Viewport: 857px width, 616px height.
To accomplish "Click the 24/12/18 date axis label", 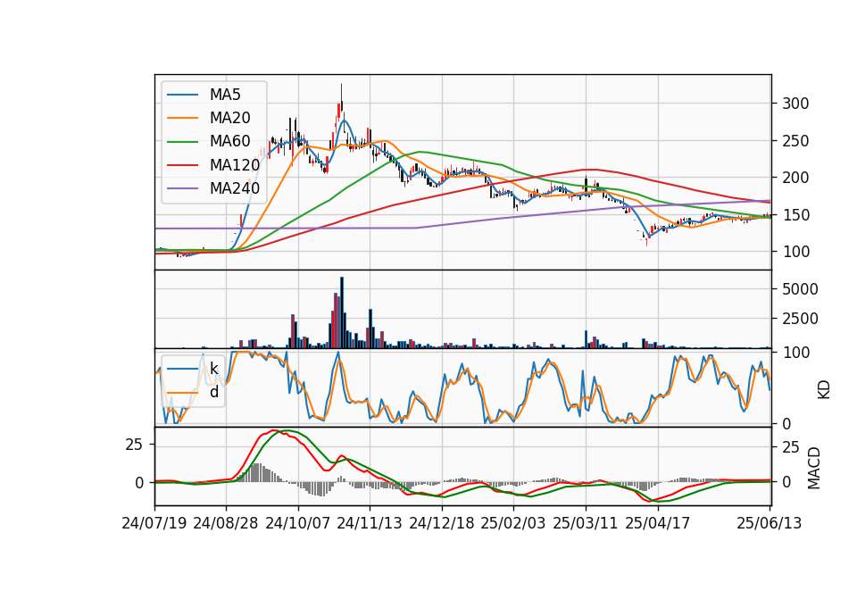I will [442, 524].
